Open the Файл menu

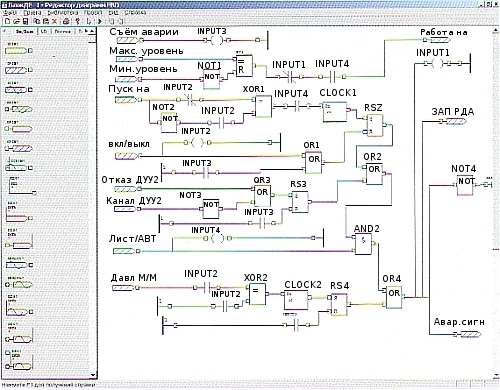coord(9,13)
